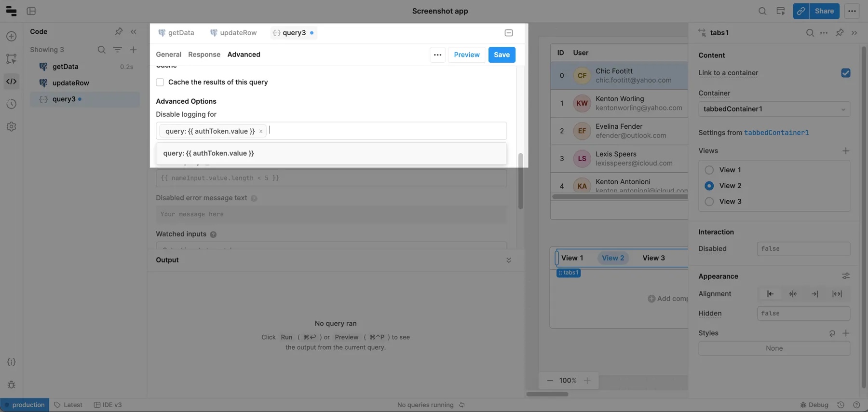This screenshot has height=412, width=868.
Task: Click the Share button
Action: click(x=824, y=11)
